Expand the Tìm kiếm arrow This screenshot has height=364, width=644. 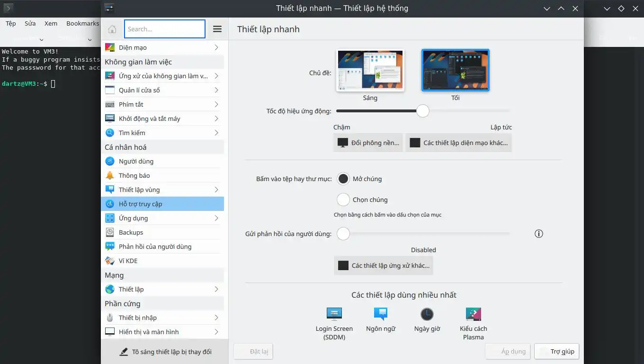point(216,133)
